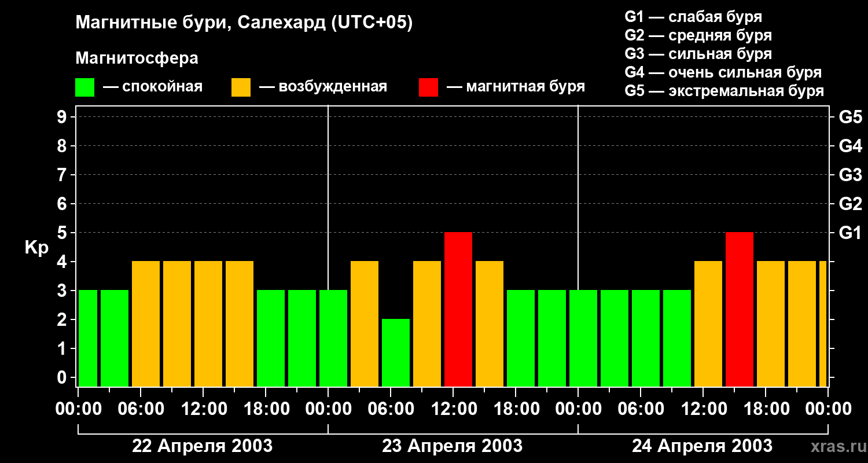Click the '12:00' tick label above 24 Апреля
Viewport: 868px width, 463px height.
(703, 409)
